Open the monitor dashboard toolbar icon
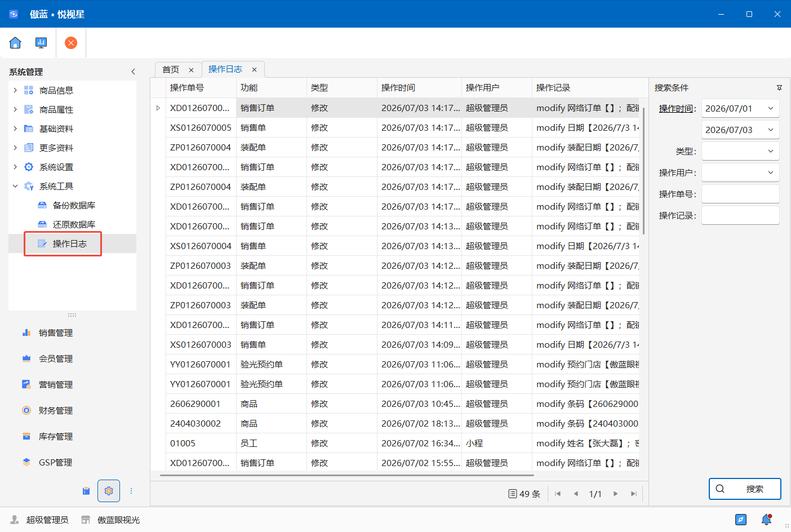791x532 pixels. [x=41, y=43]
